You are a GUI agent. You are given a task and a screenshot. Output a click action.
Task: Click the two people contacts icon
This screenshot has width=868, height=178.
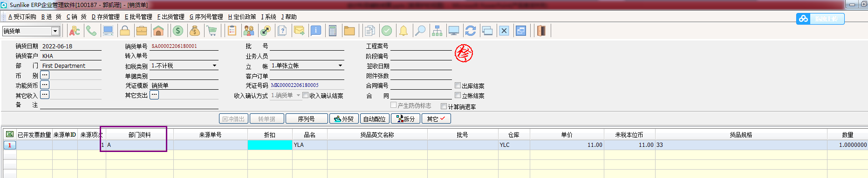point(249,31)
